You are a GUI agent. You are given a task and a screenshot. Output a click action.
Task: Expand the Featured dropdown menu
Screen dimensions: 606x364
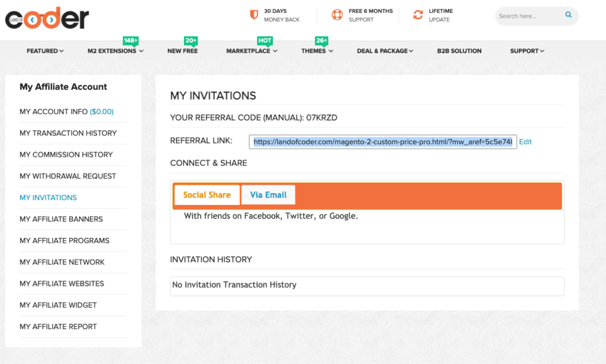point(45,51)
